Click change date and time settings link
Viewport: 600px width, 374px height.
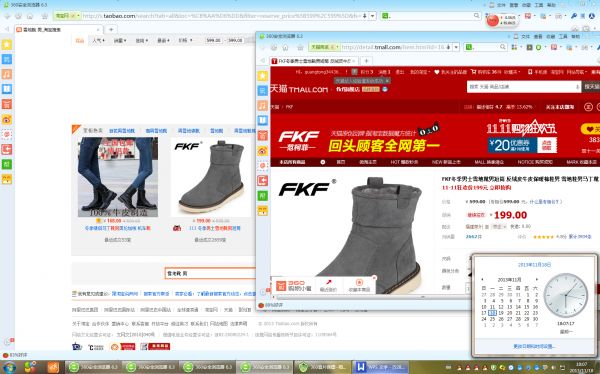[x=534, y=346]
